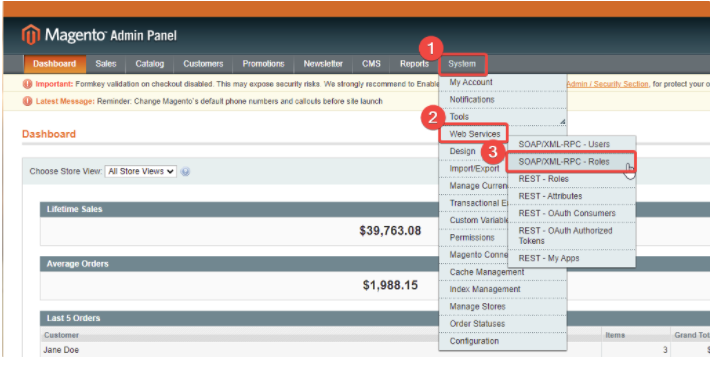Image resolution: width=714 pixels, height=369 pixels.
Task: Select My Account from System menu
Action: click(502, 82)
